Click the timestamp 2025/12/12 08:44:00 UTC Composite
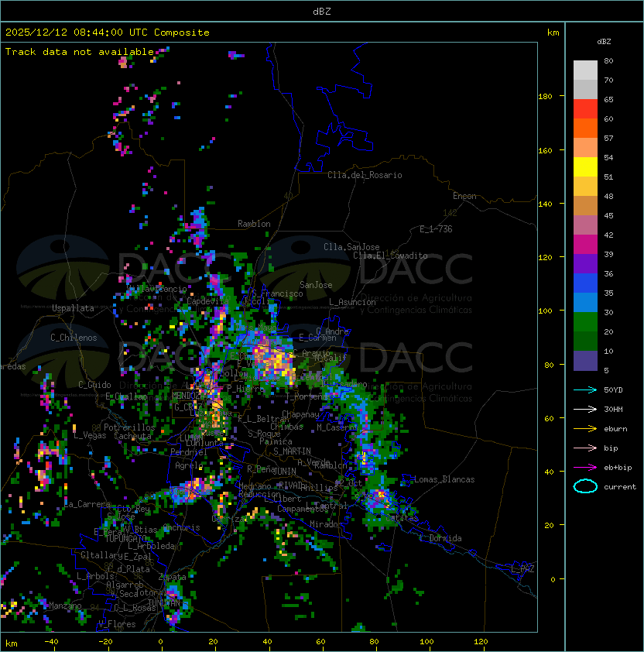This screenshot has height=652, width=644. coord(108,33)
